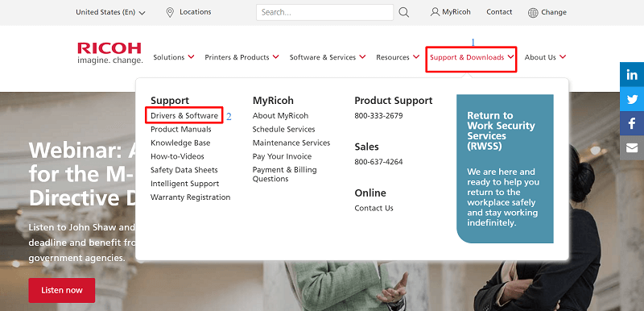This screenshot has width=644, height=311.
Task: Open Pay Your Invoice link
Action: click(x=282, y=156)
